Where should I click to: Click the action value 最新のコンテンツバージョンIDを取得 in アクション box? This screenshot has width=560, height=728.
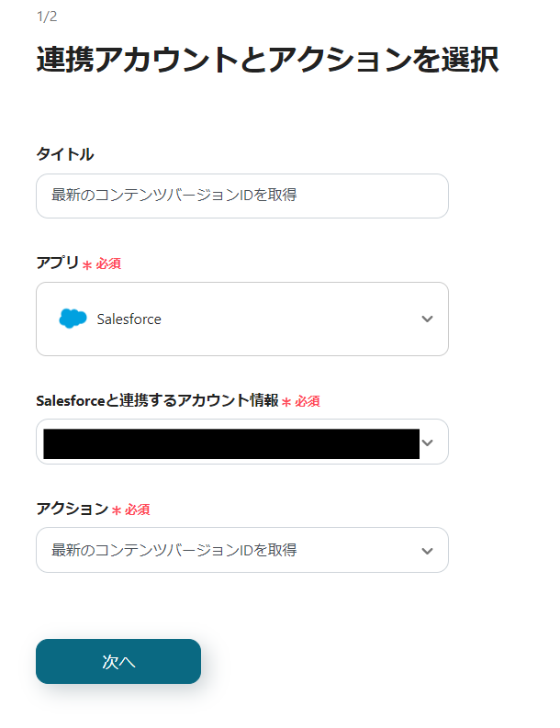[174, 550]
